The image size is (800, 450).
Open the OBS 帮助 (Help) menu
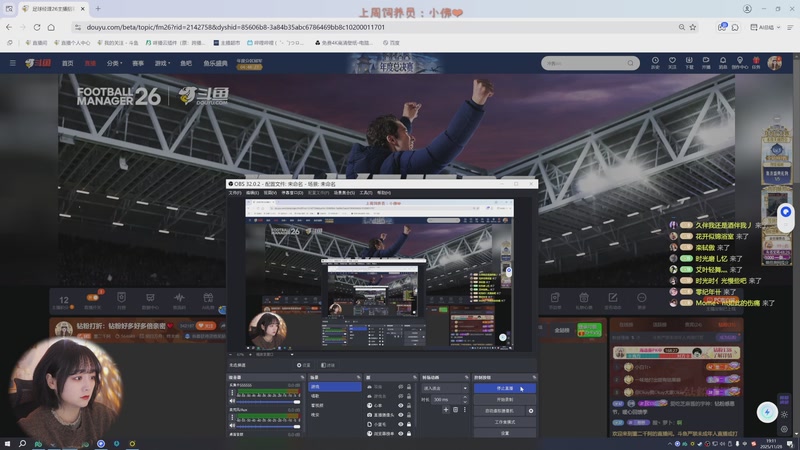click(x=384, y=193)
